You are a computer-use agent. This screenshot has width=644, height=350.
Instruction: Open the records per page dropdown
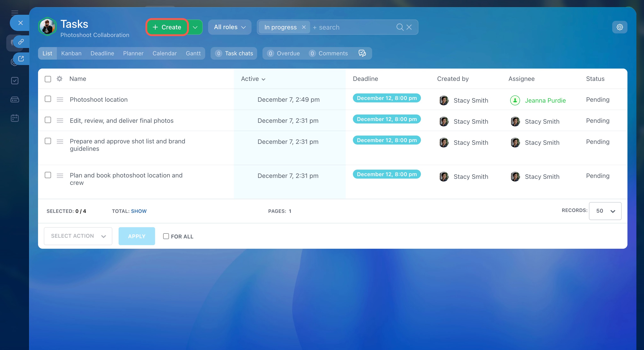click(x=605, y=211)
